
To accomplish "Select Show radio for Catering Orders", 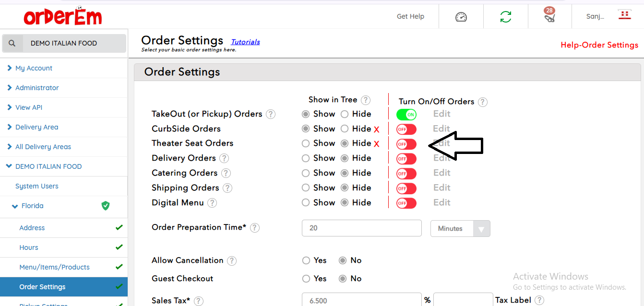I will coord(306,173).
